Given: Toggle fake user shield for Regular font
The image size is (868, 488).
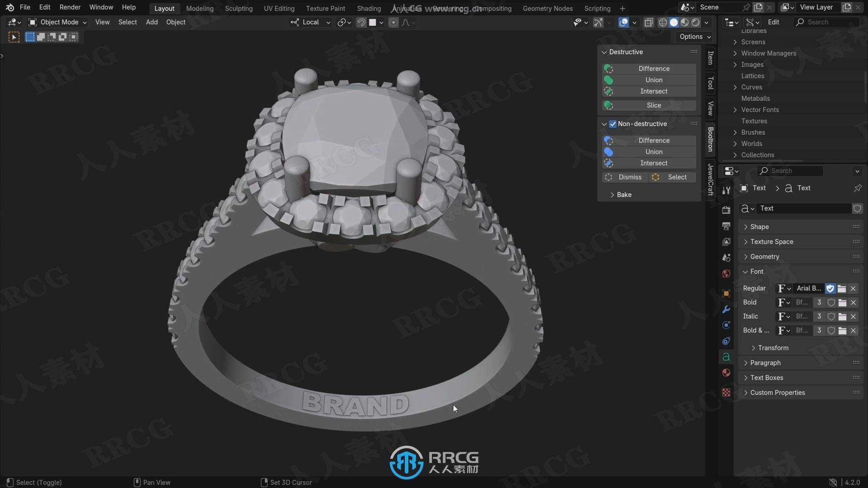Looking at the screenshot, I should pos(830,288).
